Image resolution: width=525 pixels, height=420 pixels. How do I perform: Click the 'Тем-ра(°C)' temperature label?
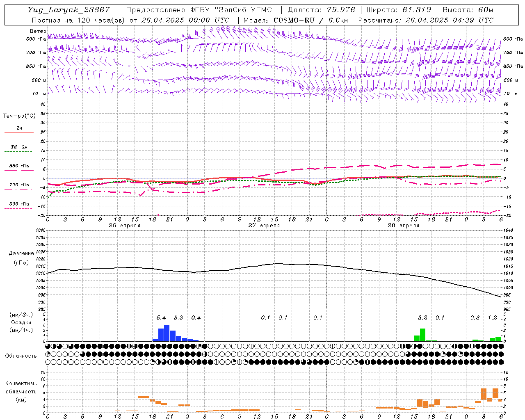(19, 116)
